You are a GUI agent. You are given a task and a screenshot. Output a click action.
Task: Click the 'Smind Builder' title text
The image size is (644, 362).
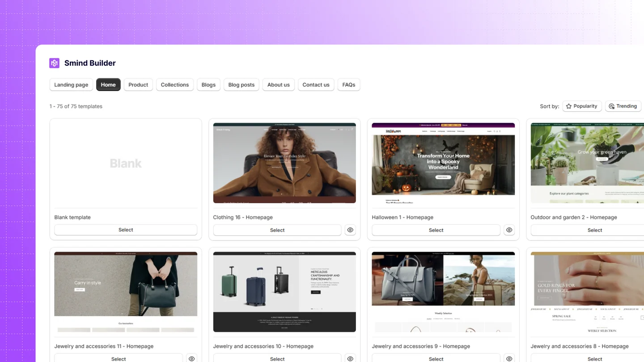pyautogui.click(x=90, y=63)
